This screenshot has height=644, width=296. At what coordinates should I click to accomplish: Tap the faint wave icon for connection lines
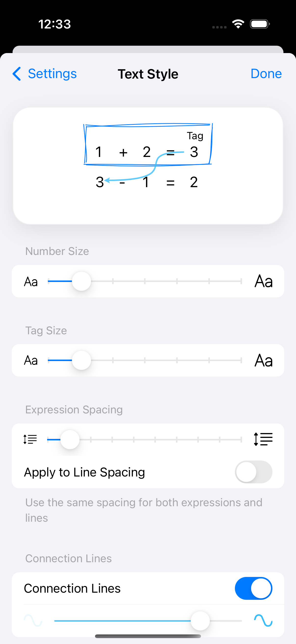33,620
